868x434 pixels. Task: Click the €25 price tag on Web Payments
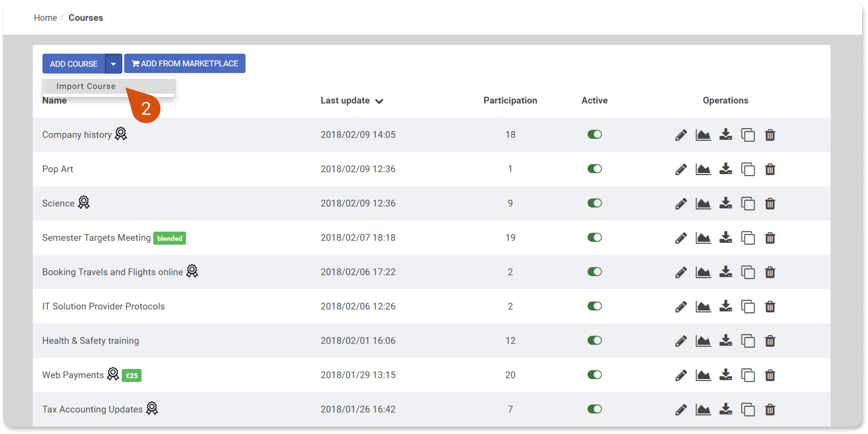[131, 376]
